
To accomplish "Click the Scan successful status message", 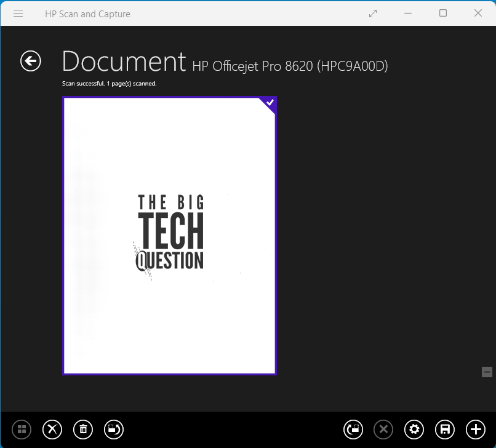I will click(110, 83).
